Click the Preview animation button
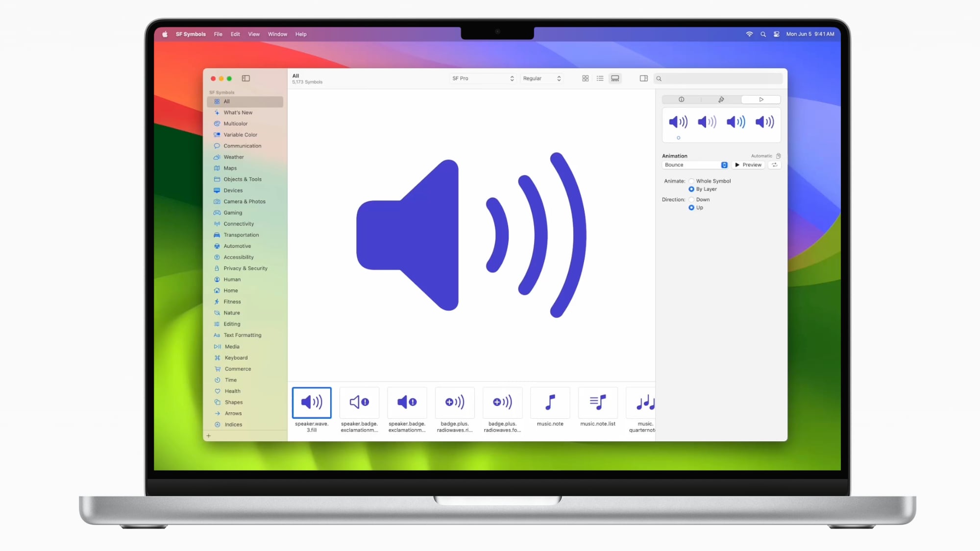 (x=748, y=165)
